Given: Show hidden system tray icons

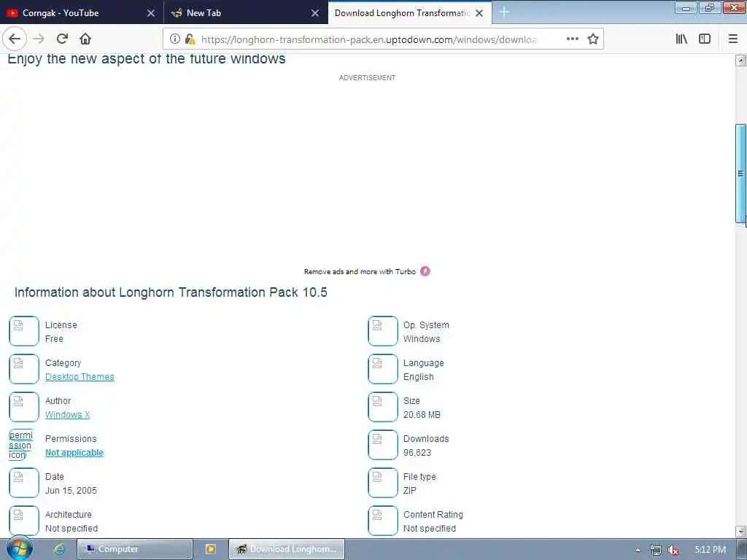Looking at the screenshot, I should coord(638,550).
